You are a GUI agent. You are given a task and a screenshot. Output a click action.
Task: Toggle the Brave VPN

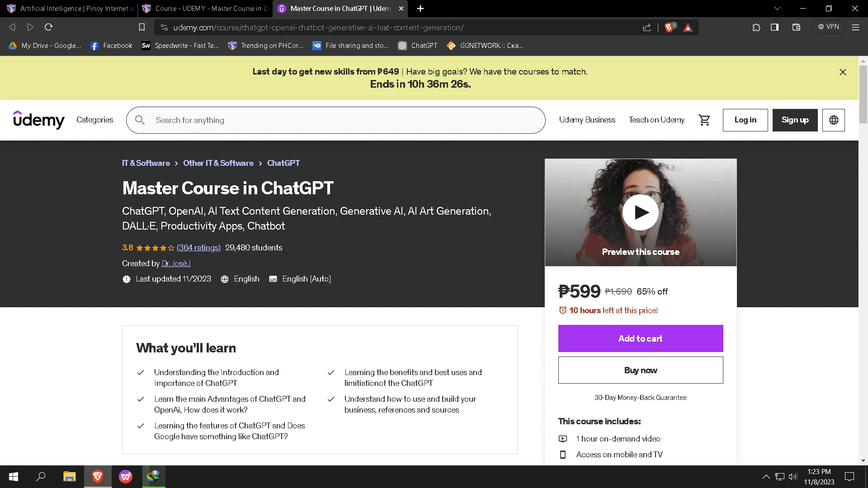point(828,27)
